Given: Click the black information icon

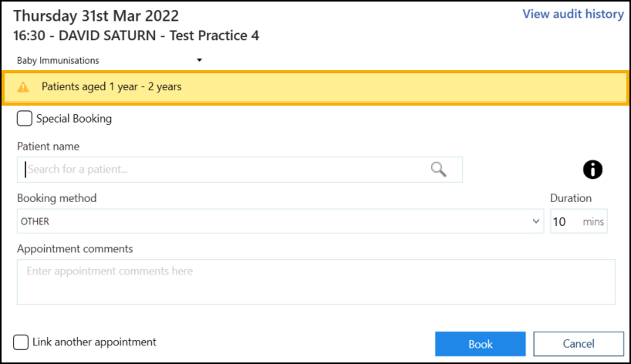Looking at the screenshot, I should click(592, 170).
